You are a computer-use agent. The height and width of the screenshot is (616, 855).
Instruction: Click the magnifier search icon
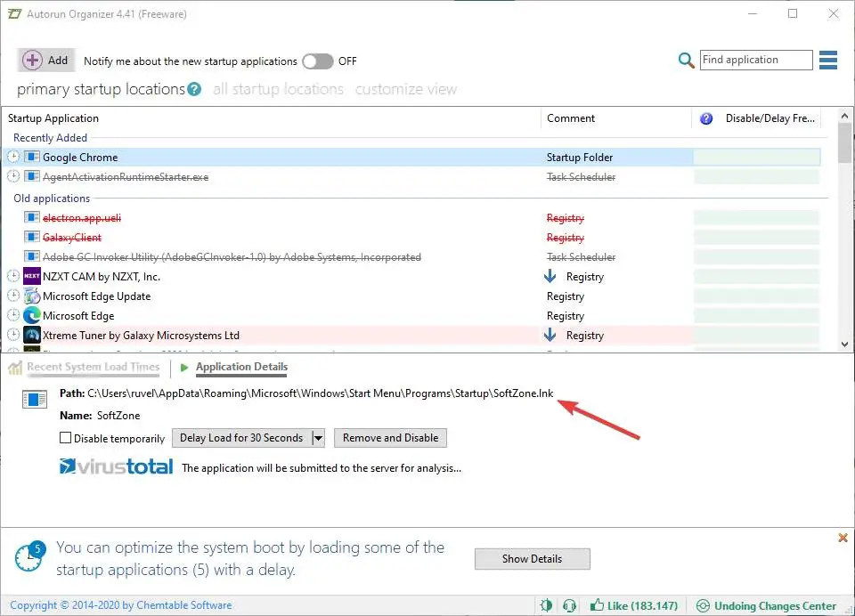pos(686,60)
